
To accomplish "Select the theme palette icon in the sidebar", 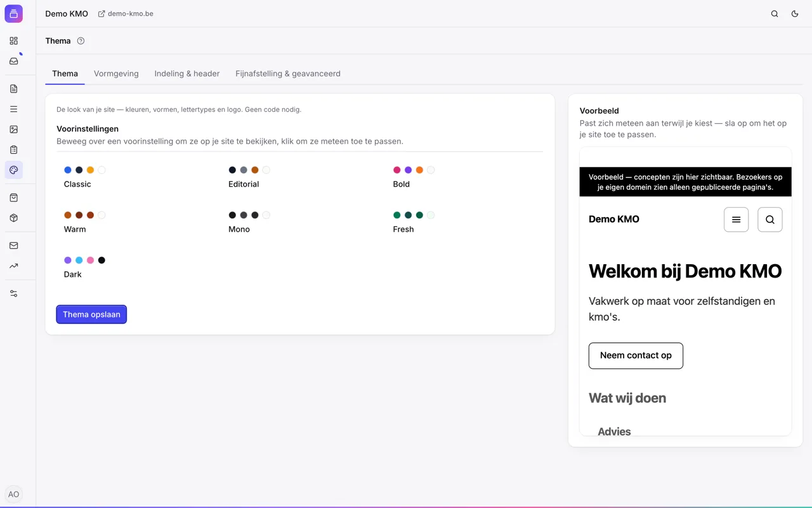I will (13, 170).
